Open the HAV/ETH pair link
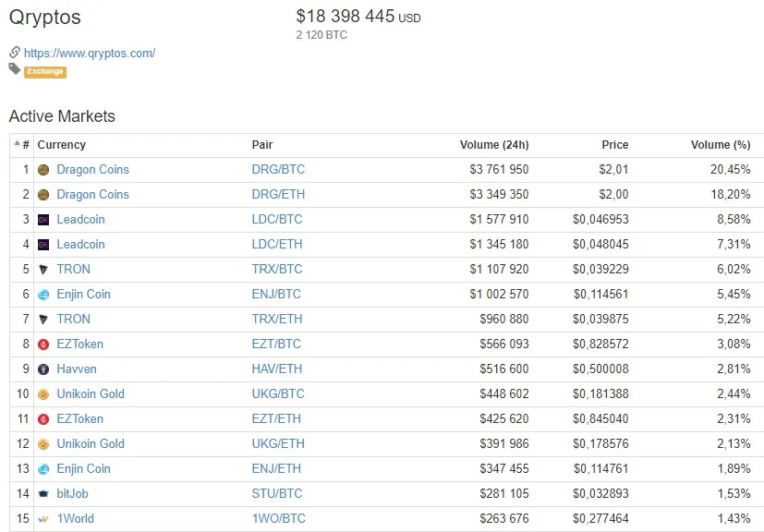Viewport: 764px width, 532px height. pos(277,369)
